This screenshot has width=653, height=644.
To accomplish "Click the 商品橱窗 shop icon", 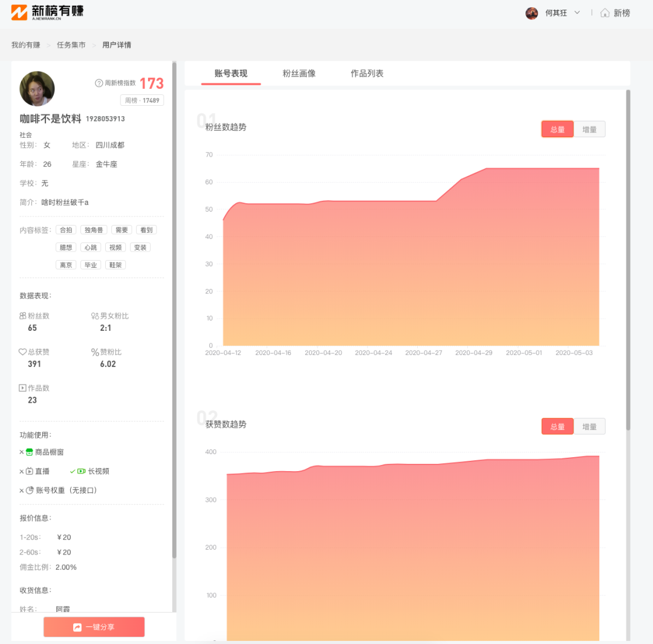I will [30, 452].
